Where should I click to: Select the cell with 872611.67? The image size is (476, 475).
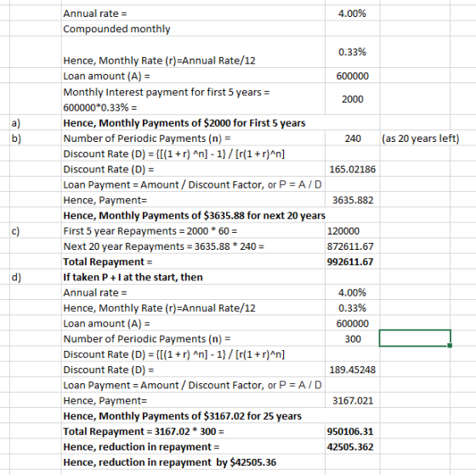(x=353, y=246)
